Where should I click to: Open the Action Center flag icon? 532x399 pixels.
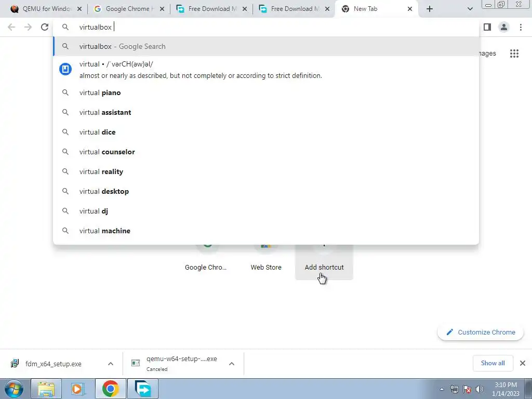coord(467,389)
